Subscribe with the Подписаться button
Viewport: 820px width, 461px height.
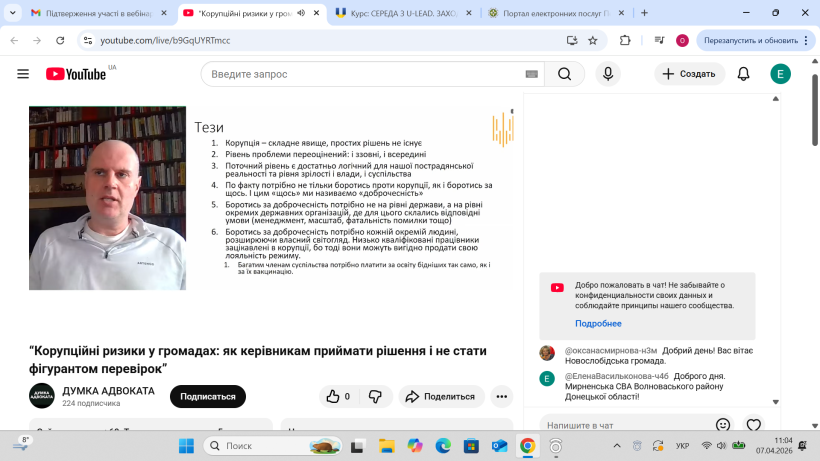click(x=208, y=397)
